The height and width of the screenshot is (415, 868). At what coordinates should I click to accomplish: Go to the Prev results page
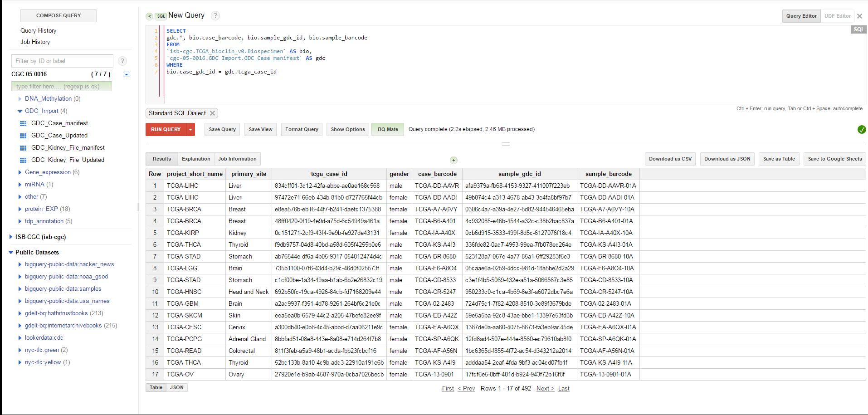click(466, 389)
